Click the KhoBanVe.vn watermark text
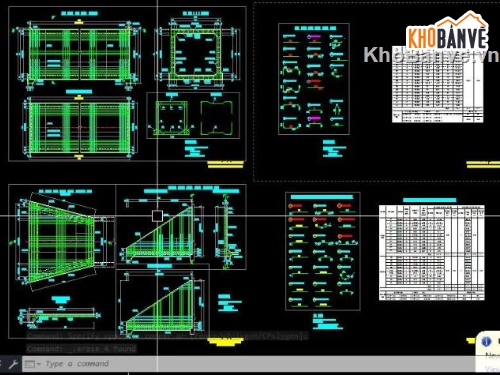Viewport: 500px width, 375px height. pyautogui.click(x=432, y=55)
